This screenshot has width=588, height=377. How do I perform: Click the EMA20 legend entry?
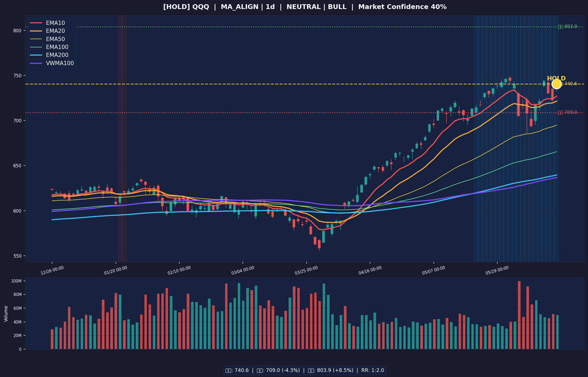pyautogui.click(x=48, y=31)
